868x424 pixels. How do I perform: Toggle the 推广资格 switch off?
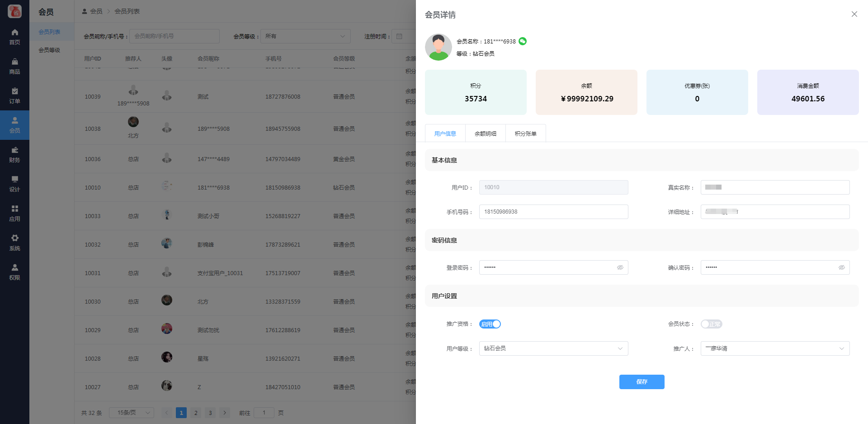[490, 324]
